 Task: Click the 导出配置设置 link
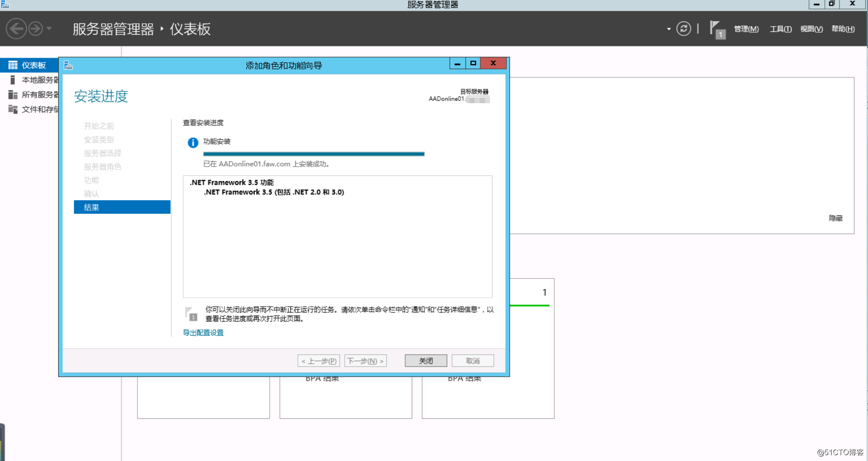[203, 333]
